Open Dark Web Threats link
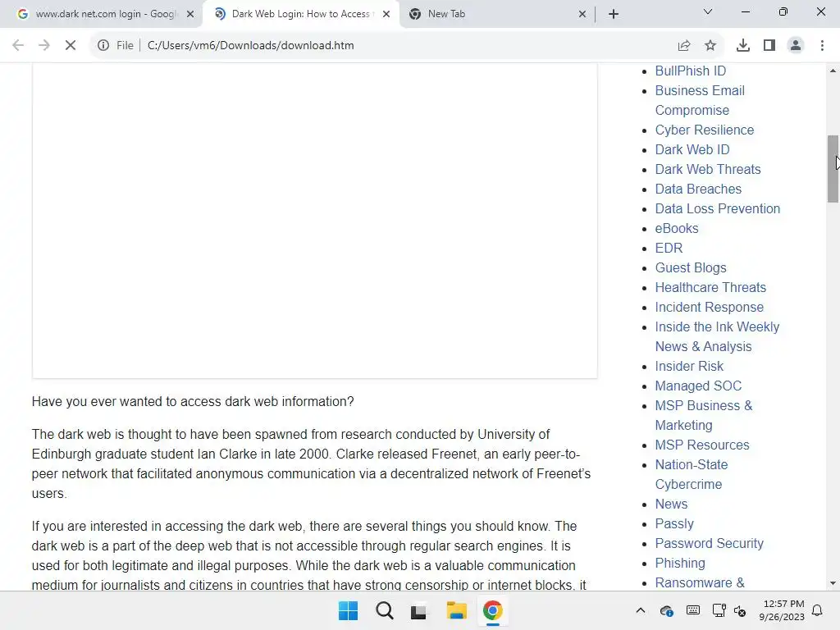 (708, 169)
